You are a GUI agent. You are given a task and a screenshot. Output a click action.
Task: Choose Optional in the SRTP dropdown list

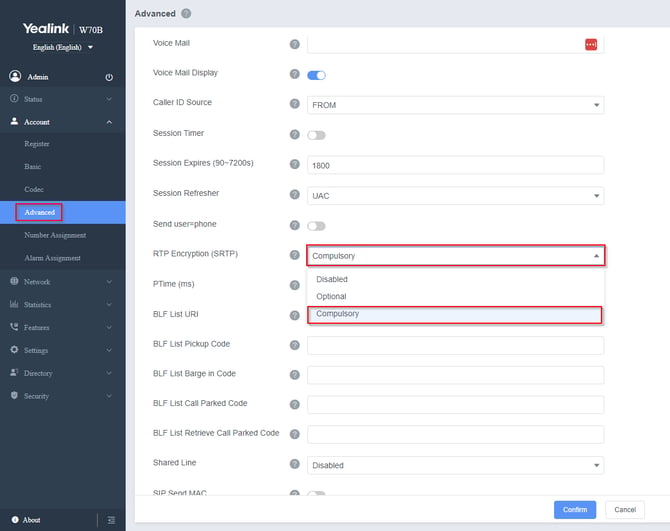point(331,296)
